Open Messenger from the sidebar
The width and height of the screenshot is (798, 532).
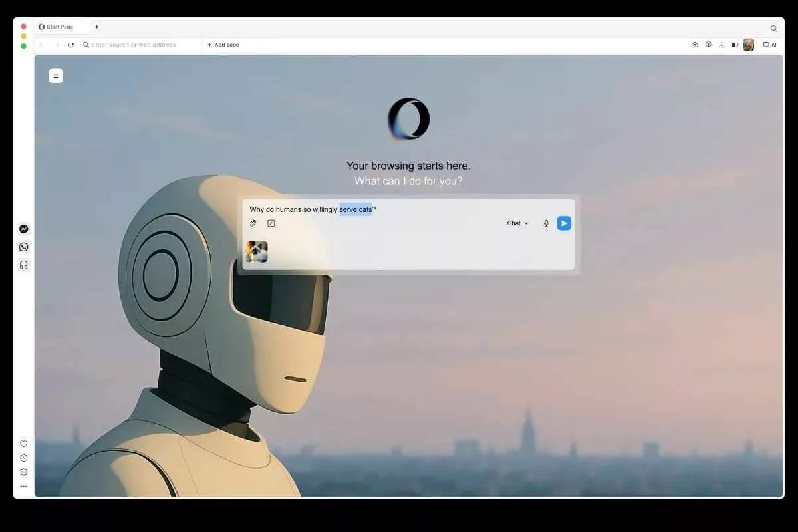23,229
